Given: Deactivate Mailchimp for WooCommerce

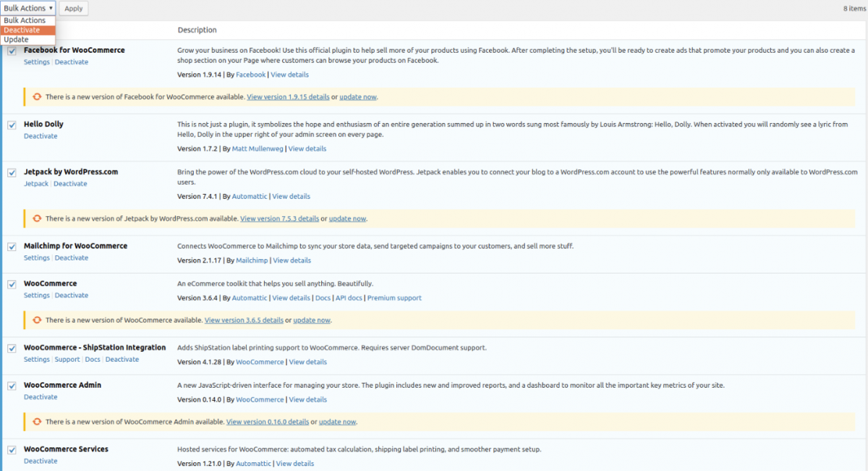Looking at the screenshot, I should (x=72, y=258).
